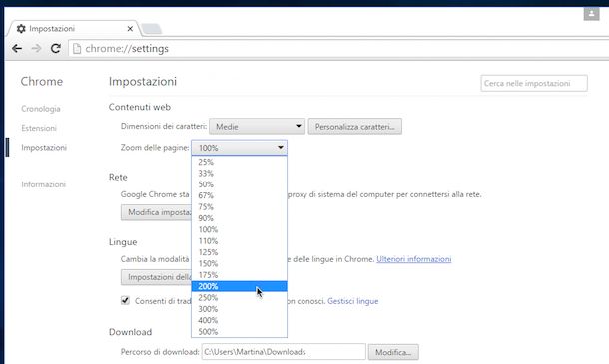
Task: Click the Impostazioni della lingua button
Action: click(156, 277)
